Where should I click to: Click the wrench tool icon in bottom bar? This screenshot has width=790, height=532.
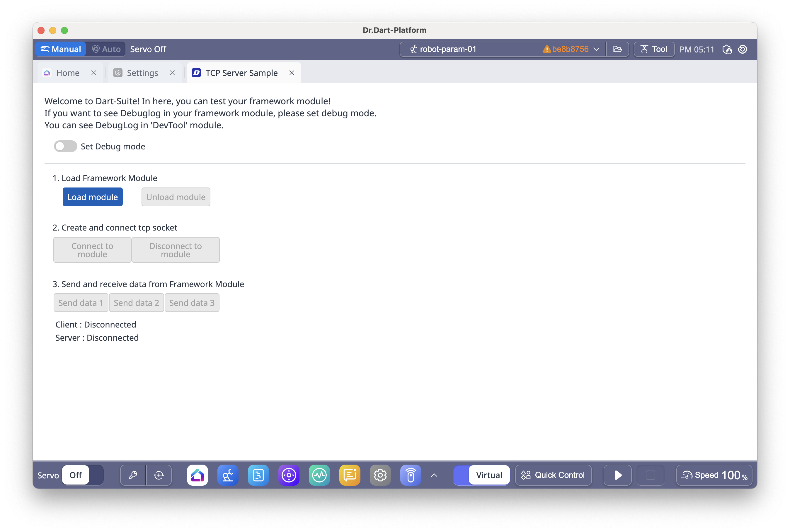point(133,475)
